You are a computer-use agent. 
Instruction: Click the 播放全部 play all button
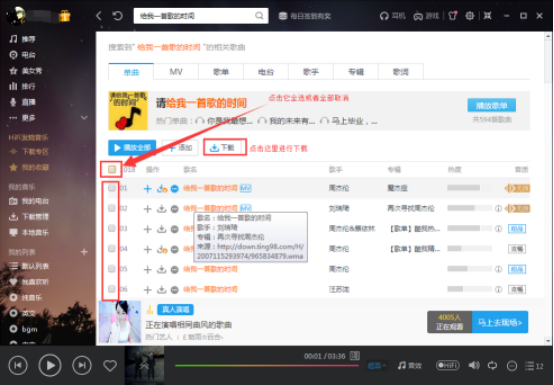tap(132, 148)
